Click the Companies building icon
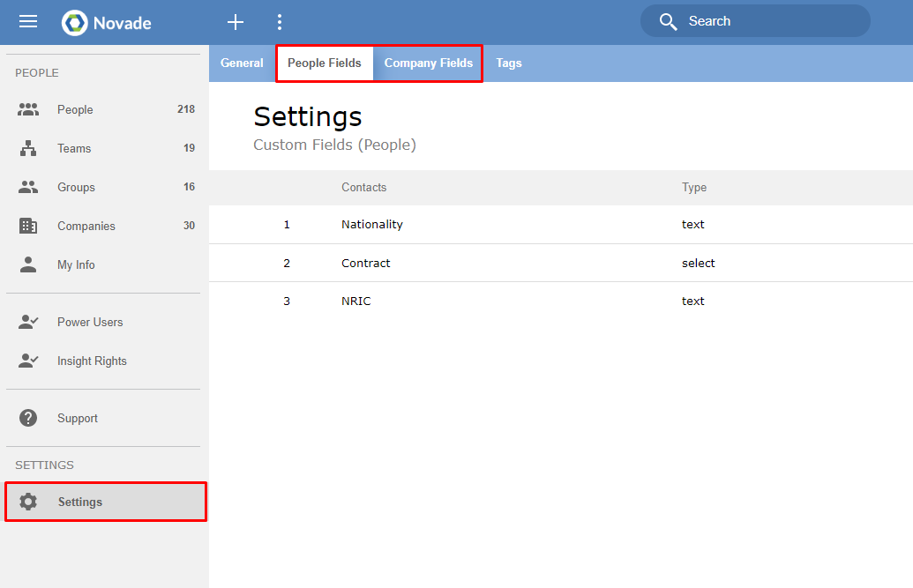The height and width of the screenshot is (588, 913). [28, 226]
